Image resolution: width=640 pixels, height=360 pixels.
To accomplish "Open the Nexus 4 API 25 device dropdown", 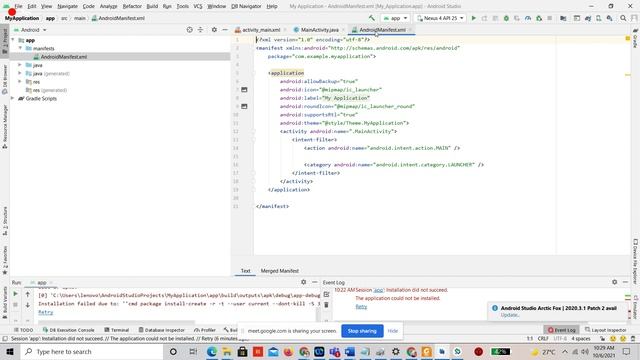I will 440,18.
